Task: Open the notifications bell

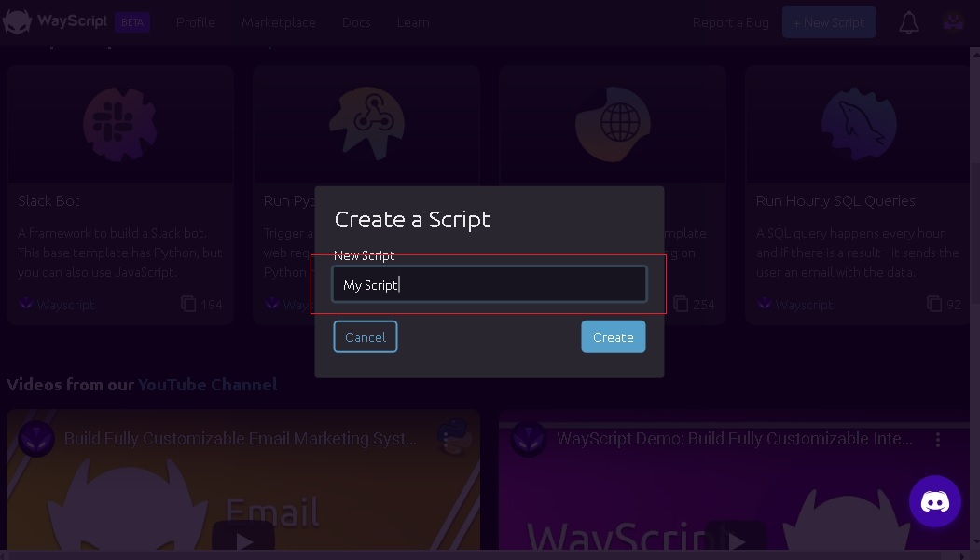Action: [x=909, y=23]
